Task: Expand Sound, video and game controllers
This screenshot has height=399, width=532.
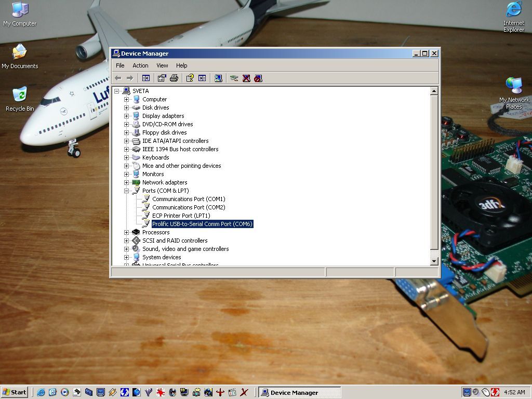Action: click(127, 249)
